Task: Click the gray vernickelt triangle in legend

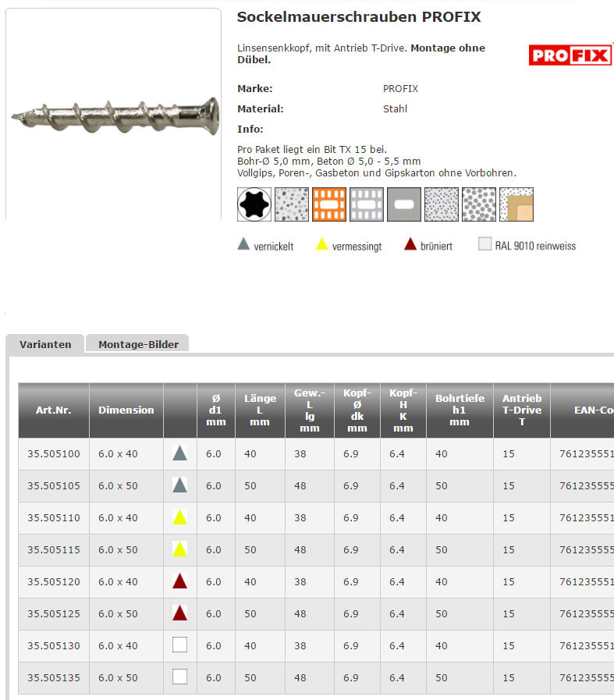Action: [x=243, y=245]
